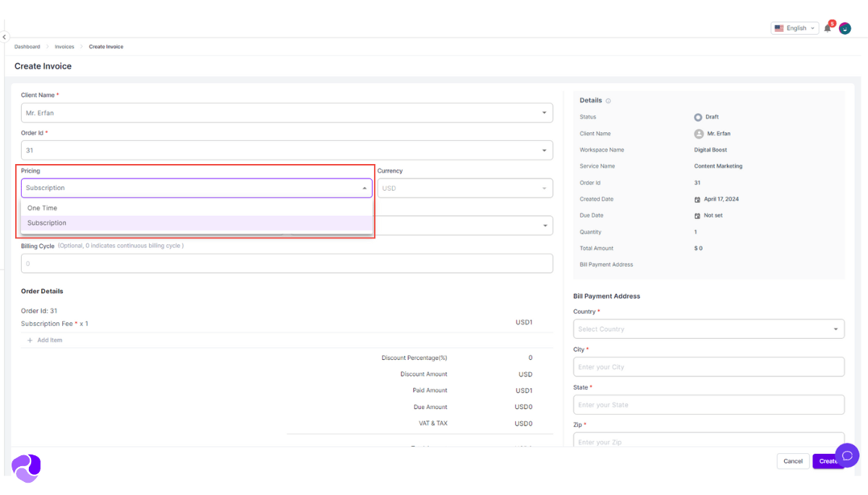
Task: Click the Create button
Action: (827, 461)
